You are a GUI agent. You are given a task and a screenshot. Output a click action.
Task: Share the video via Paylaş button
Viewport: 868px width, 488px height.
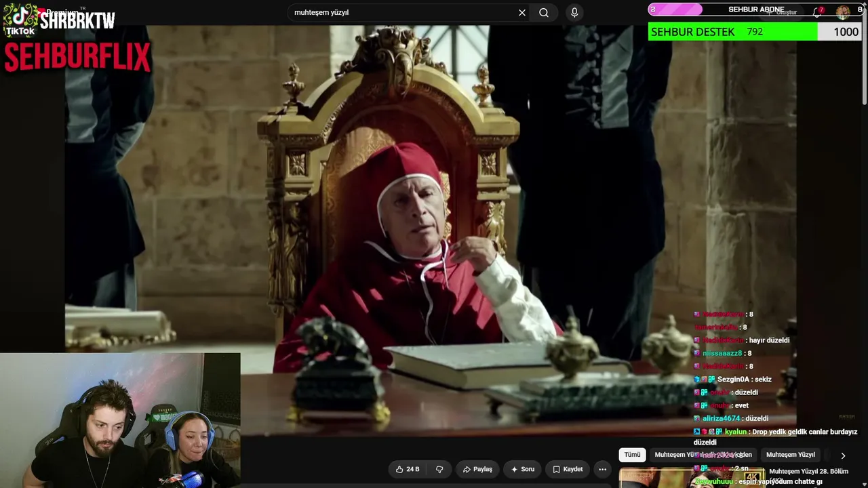[x=477, y=469]
